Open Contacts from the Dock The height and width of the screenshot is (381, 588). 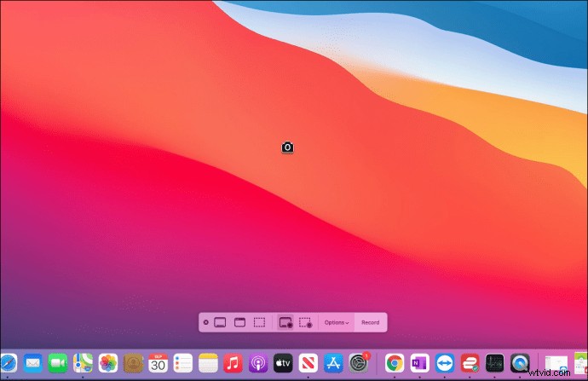pyautogui.click(x=133, y=363)
